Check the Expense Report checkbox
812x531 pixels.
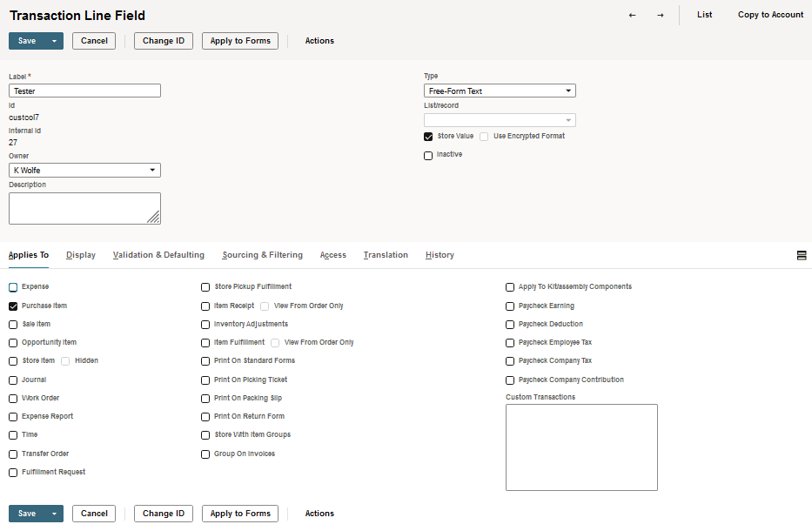point(13,417)
